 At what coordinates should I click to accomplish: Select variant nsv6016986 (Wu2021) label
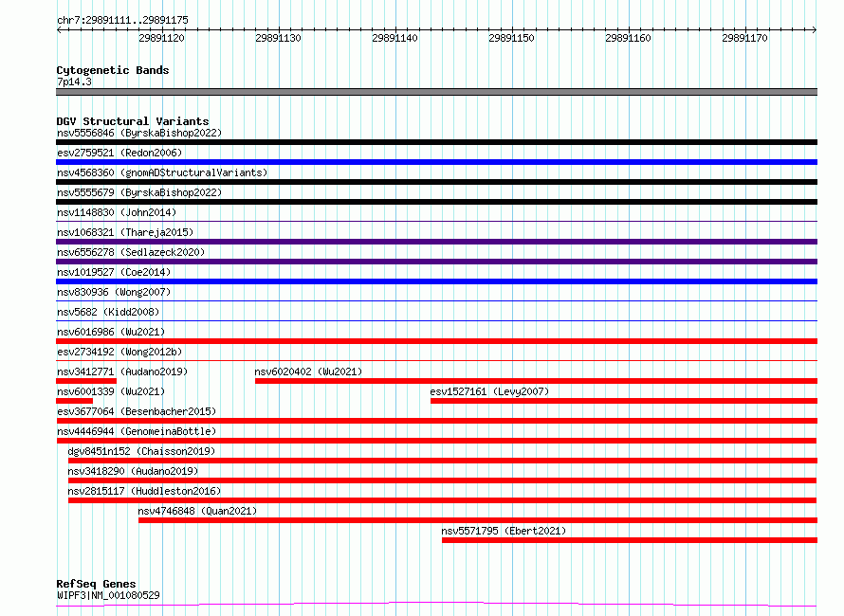click(111, 332)
